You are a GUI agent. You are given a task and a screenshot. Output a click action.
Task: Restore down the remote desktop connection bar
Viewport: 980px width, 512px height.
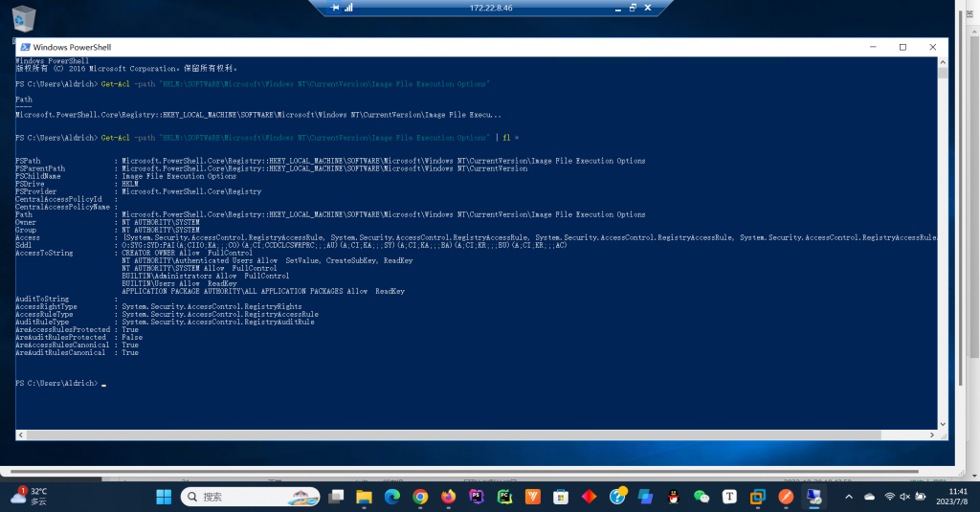630,8
